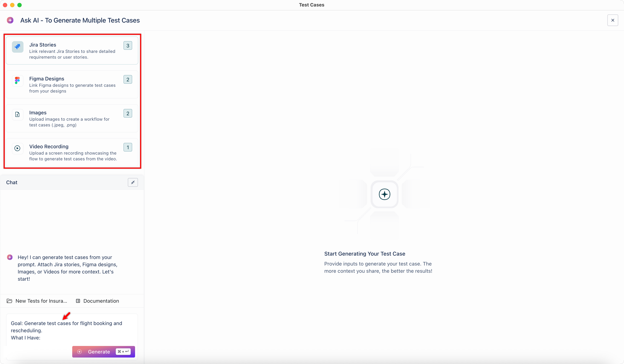Click the Jira Stories icon
Image resolution: width=624 pixels, height=364 pixels.
(x=18, y=47)
